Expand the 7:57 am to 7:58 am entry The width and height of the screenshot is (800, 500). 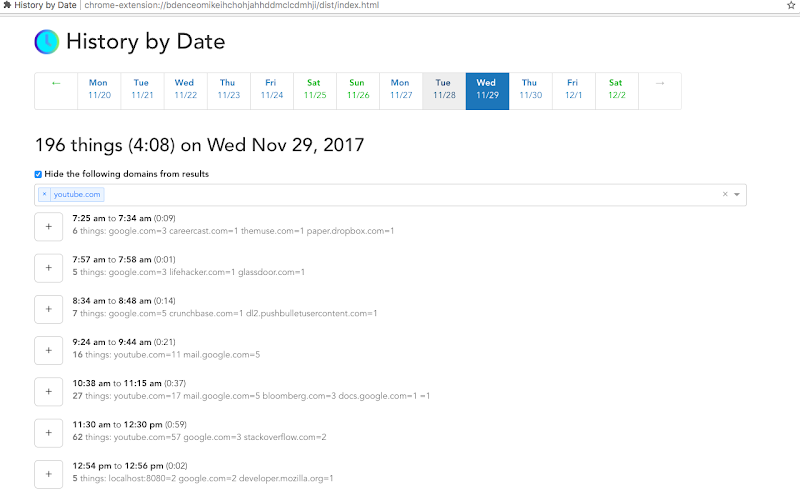click(48, 268)
